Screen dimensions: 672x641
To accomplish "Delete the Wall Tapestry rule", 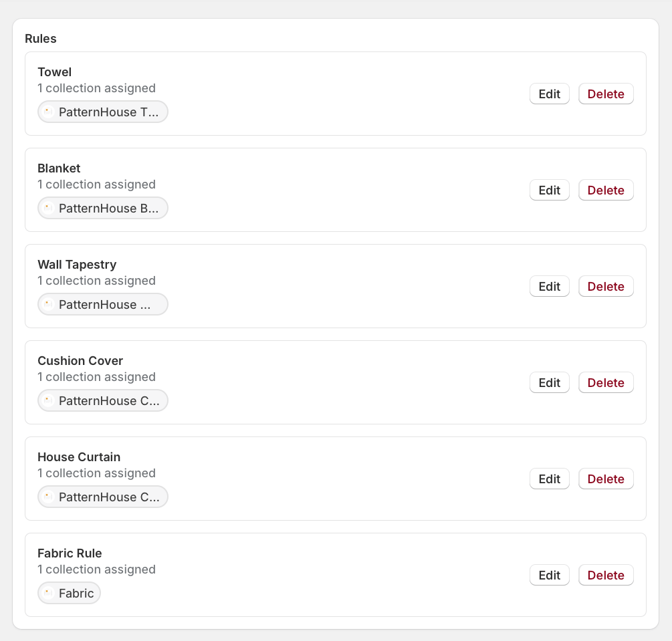I will click(x=606, y=286).
